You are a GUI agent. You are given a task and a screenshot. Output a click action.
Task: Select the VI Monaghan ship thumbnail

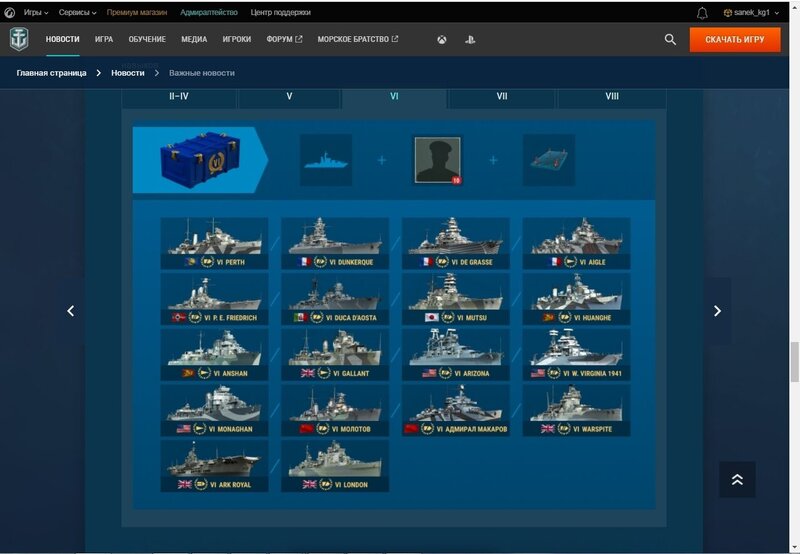214,410
